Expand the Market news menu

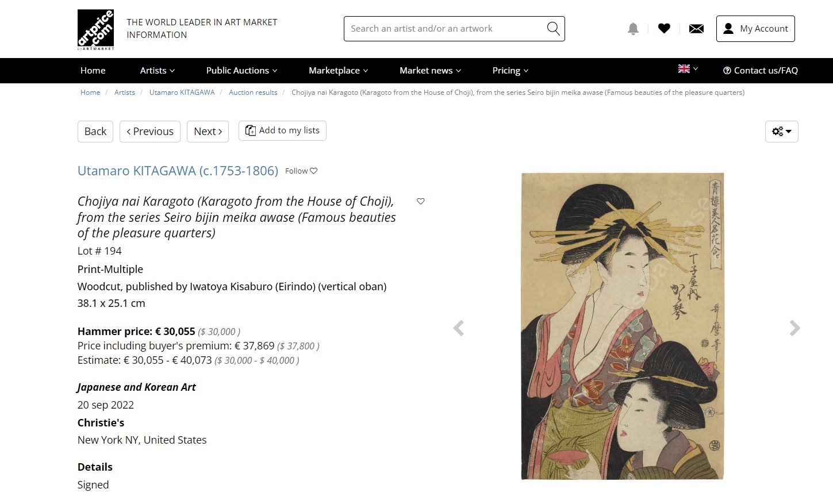[x=430, y=70]
